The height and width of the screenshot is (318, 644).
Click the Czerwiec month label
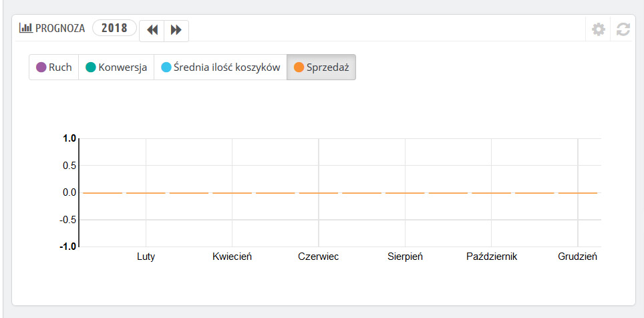[x=318, y=257]
